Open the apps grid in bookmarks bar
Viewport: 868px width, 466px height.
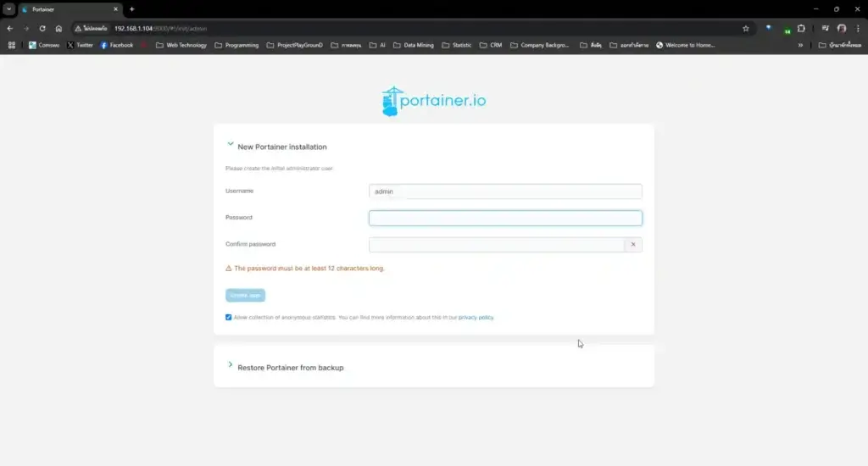[12, 46]
